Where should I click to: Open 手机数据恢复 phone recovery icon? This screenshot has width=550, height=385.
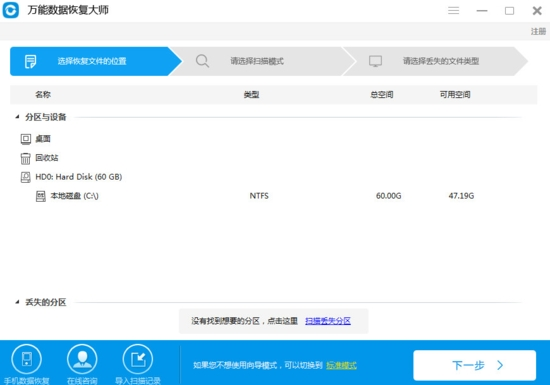click(26, 359)
